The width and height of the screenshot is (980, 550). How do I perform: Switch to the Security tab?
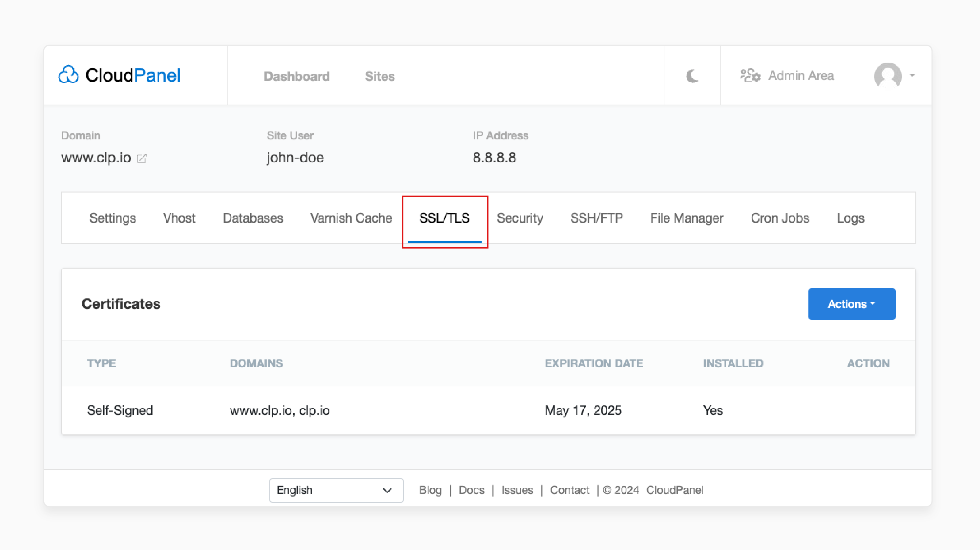[520, 218]
